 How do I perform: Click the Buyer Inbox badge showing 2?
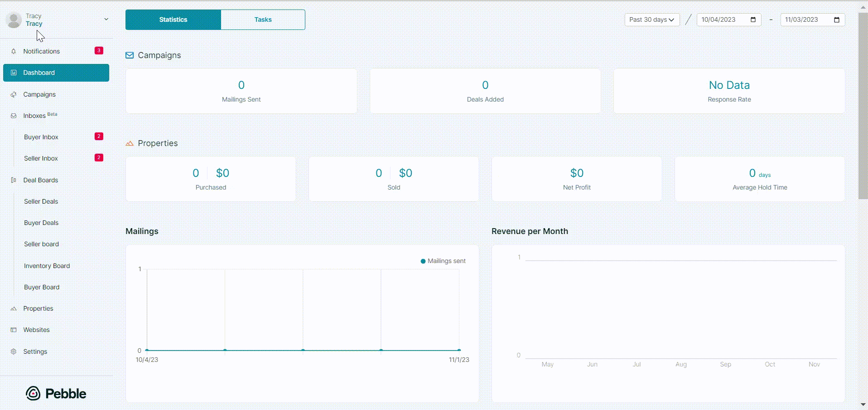tap(99, 136)
